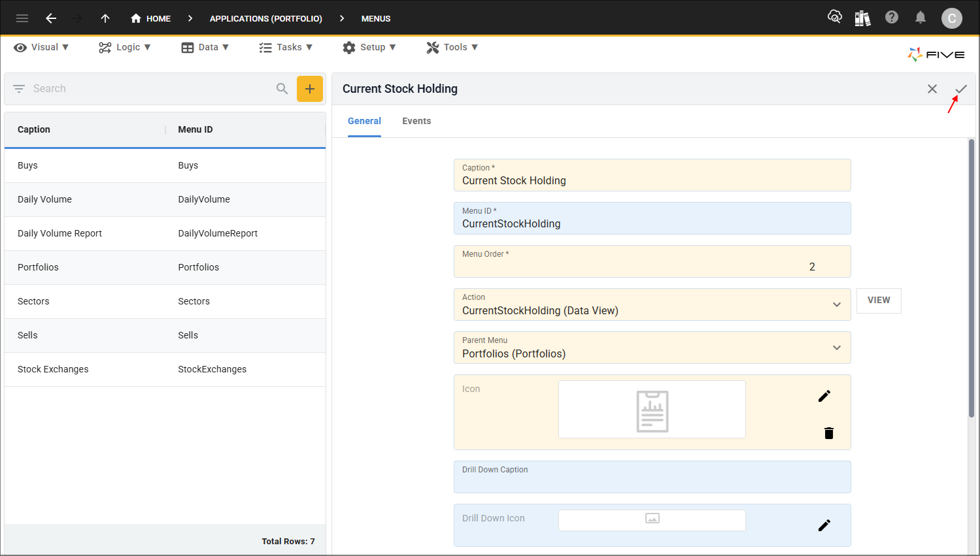
Task: Switch to the General tab
Action: click(364, 121)
